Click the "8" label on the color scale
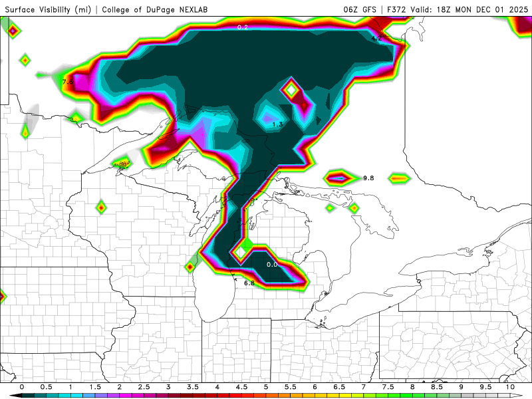Viewport: 532px width, 399px height. (x=412, y=387)
